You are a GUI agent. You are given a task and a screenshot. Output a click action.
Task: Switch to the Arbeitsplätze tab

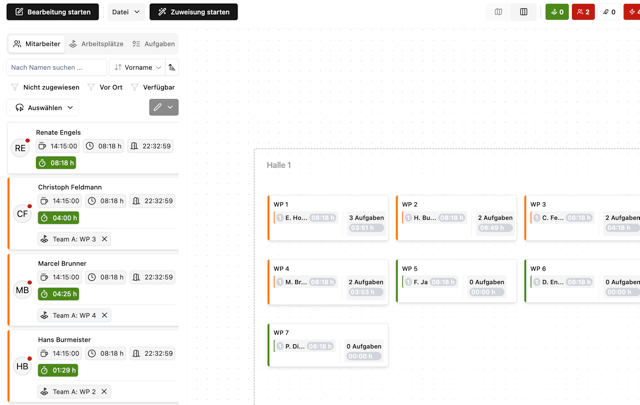[x=96, y=44]
